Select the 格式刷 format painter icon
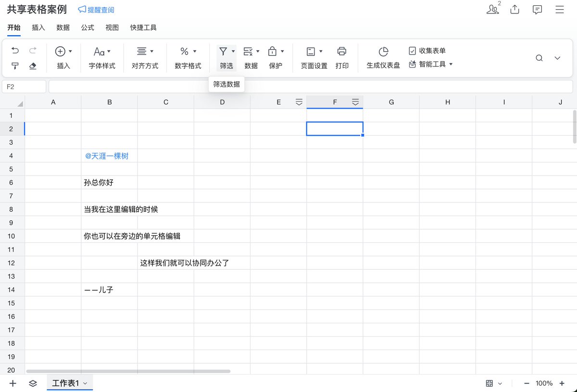577x392 pixels. [x=15, y=65]
